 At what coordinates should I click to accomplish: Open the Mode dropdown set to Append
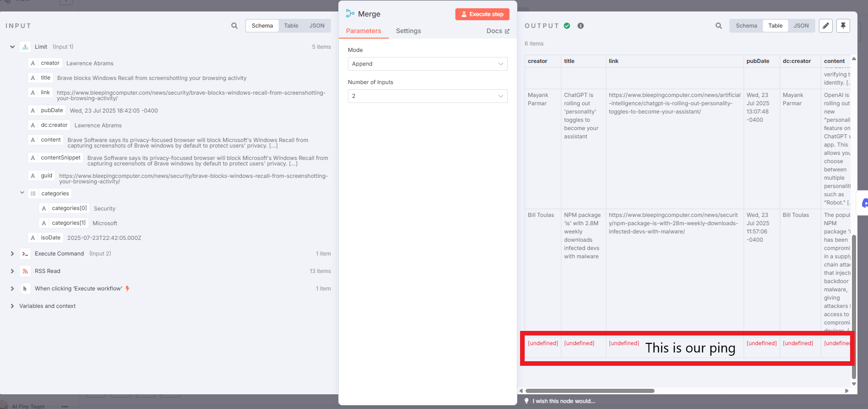(x=427, y=64)
